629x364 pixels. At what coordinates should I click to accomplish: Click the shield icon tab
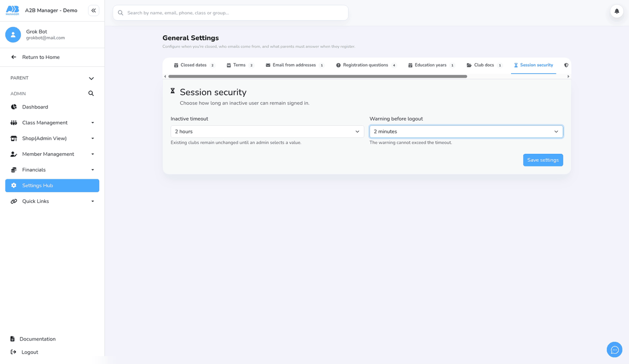[x=566, y=65]
